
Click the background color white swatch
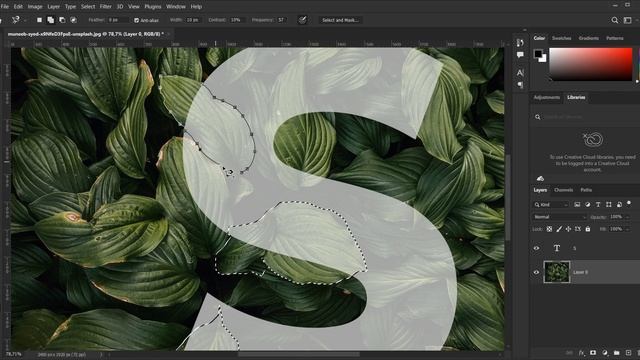(543, 59)
